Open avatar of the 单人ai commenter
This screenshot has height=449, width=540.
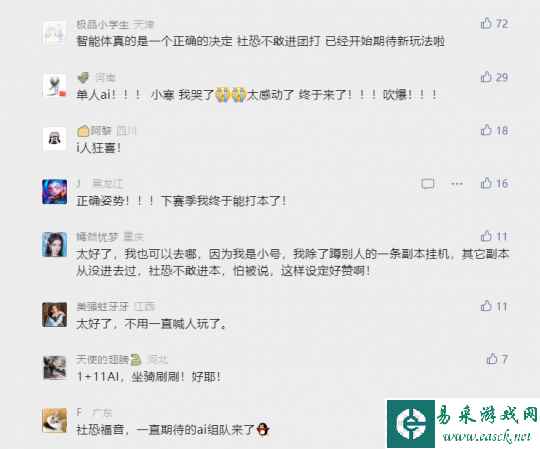click(x=54, y=86)
